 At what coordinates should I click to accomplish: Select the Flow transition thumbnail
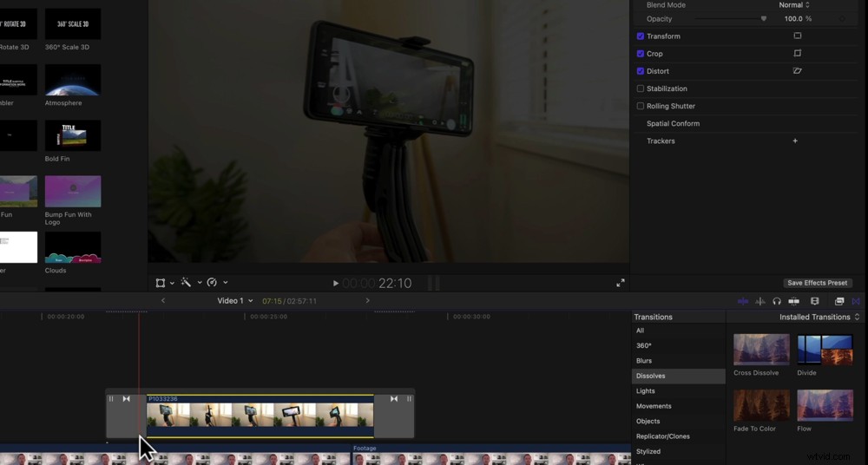(x=825, y=405)
